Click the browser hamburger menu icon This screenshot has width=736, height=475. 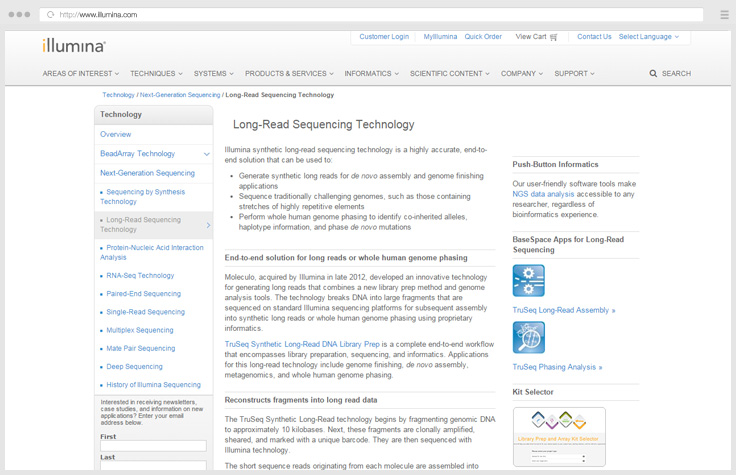point(724,15)
